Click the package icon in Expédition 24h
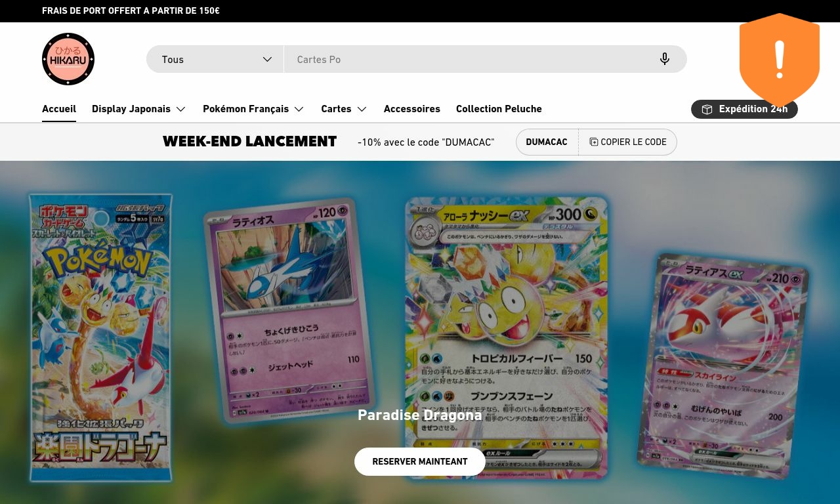Viewport: 840px width, 504px height. pyautogui.click(x=707, y=109)
